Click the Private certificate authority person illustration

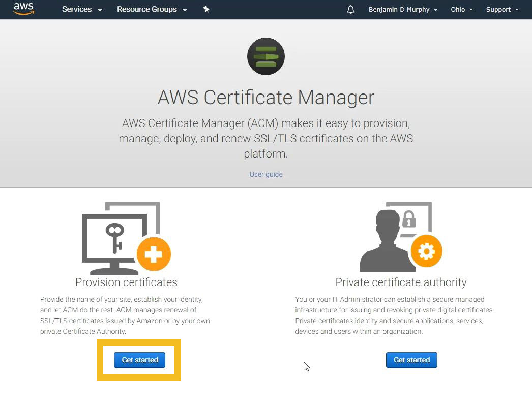coord(401,237)
